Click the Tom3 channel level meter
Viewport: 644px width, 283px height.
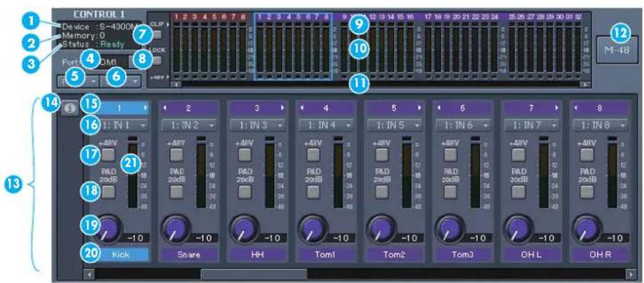point(476,173)
